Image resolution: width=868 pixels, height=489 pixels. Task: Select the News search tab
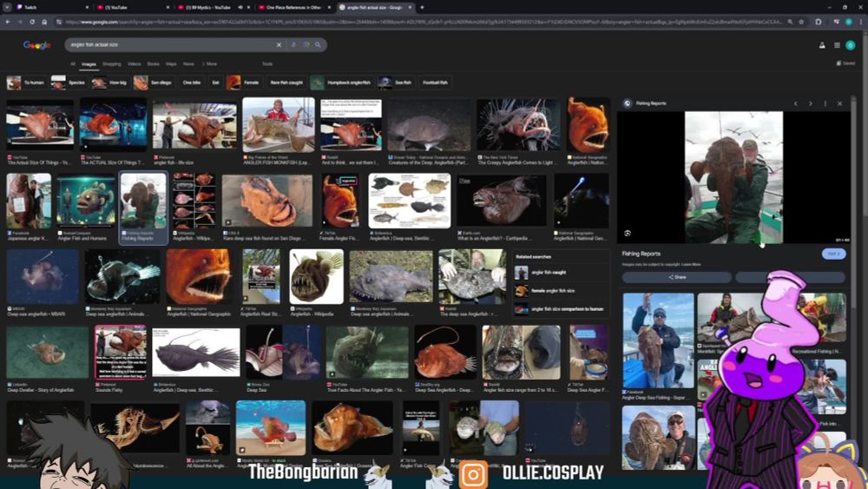point(188,64)
